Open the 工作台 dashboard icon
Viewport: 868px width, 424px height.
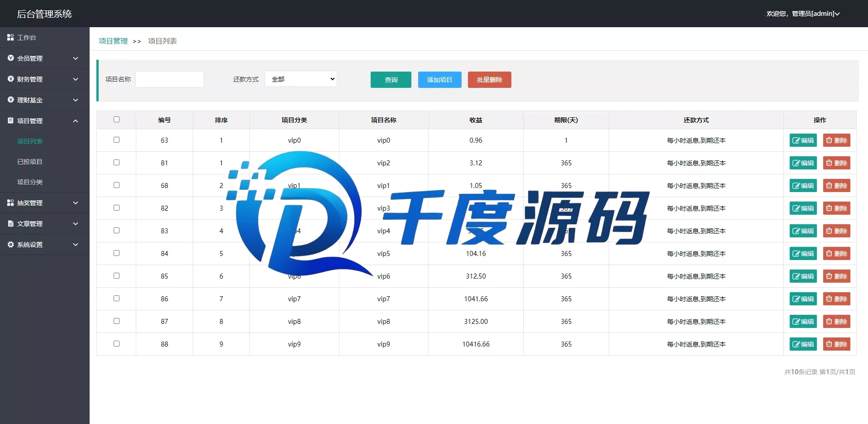[10, 38]
